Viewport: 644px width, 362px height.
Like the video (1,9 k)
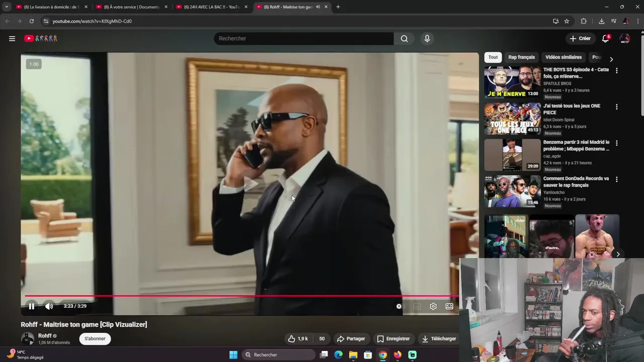click(x=298, y=339)
